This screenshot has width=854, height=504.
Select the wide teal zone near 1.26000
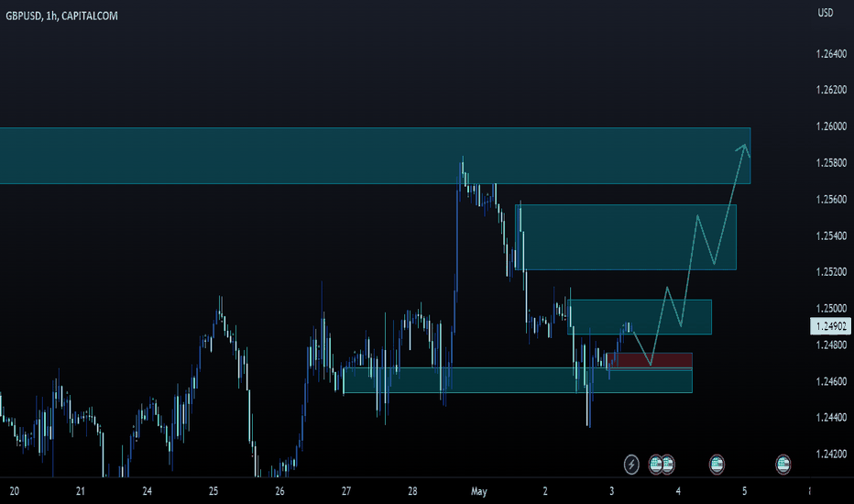tap(376, 156)
